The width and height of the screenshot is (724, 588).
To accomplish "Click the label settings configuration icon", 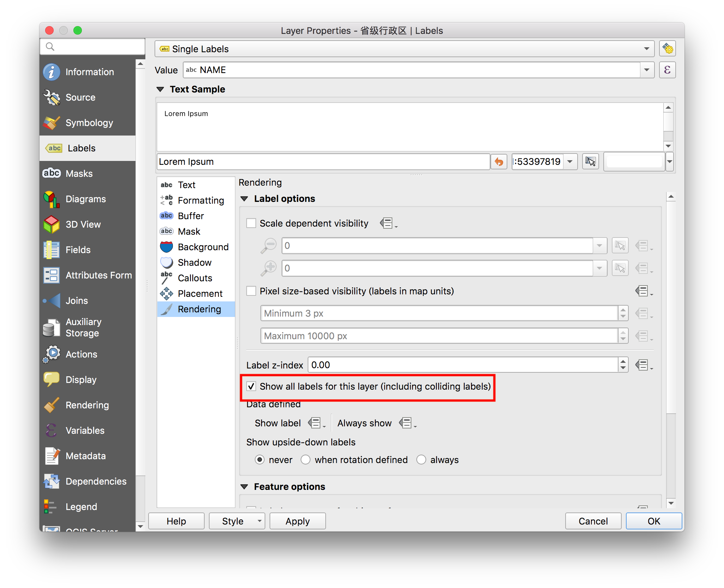I will (667, 49).
